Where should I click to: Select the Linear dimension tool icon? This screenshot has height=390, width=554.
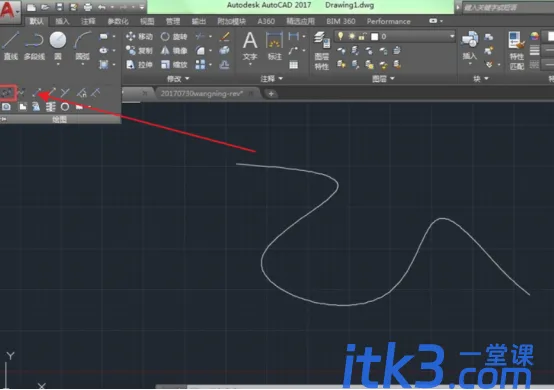(x=293, y=36)
